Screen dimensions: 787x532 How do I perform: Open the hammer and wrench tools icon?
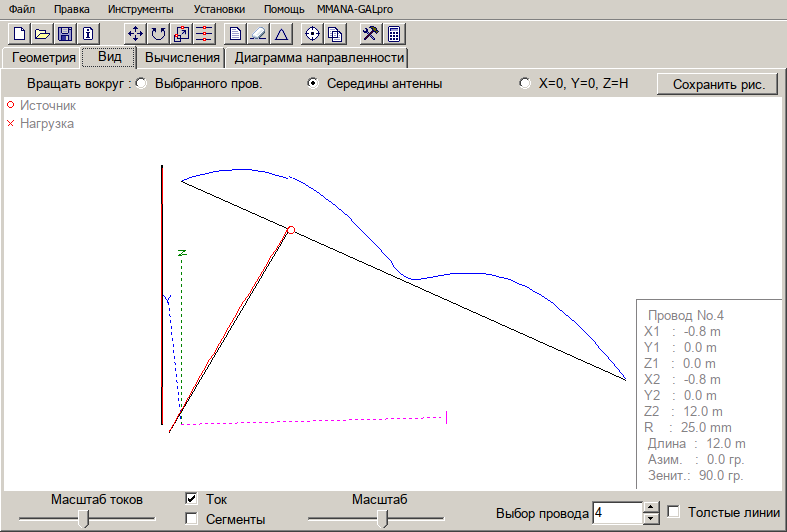[x=371, y=34]
